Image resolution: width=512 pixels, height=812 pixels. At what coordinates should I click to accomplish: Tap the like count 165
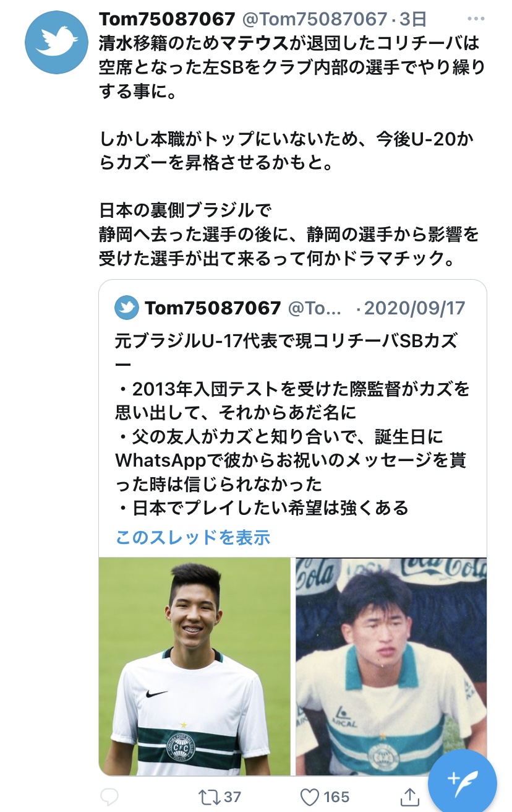(x=336, y=797)
